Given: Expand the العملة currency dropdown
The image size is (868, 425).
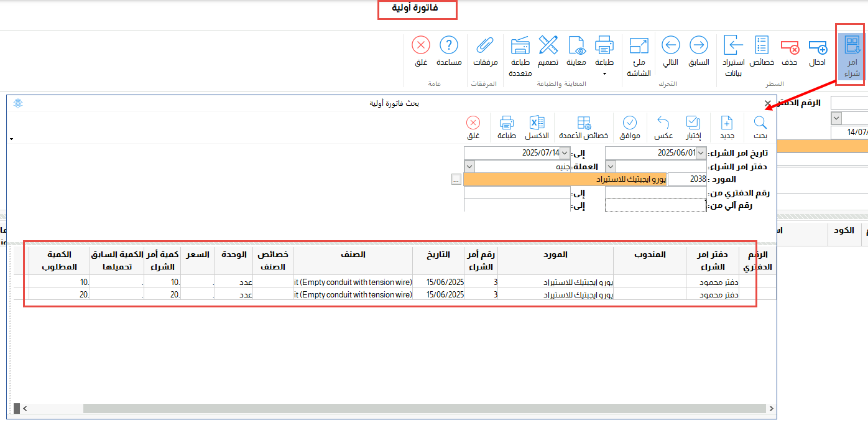Looking at the screenshot, I should pyautogui.click(x=469, y=167).
